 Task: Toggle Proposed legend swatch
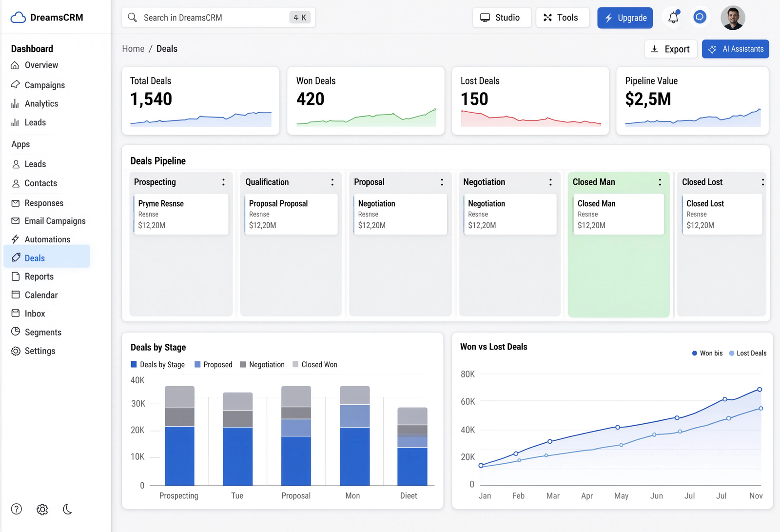pos(197,364)
